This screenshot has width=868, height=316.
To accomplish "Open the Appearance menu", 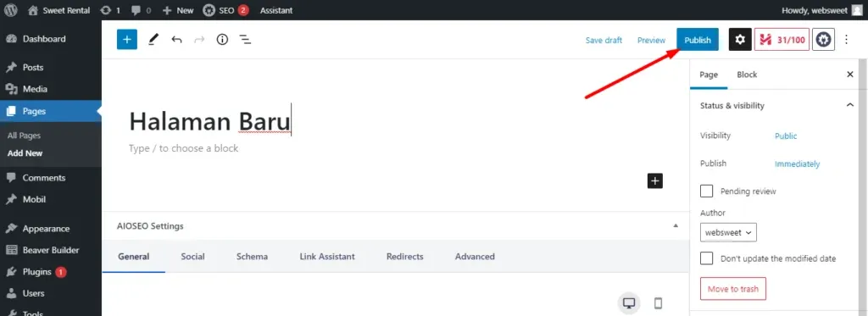I will coord(46,229).
